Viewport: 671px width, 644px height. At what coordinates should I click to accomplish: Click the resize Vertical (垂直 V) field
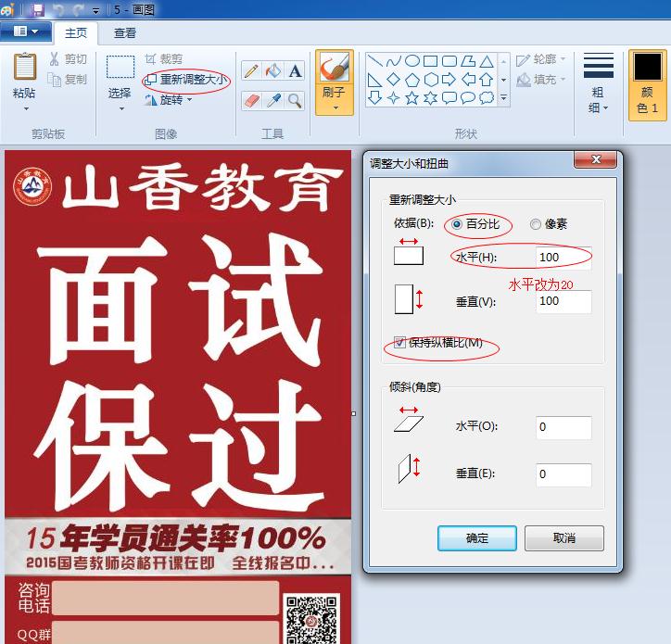pyautogui.click(x=563, y=302)
